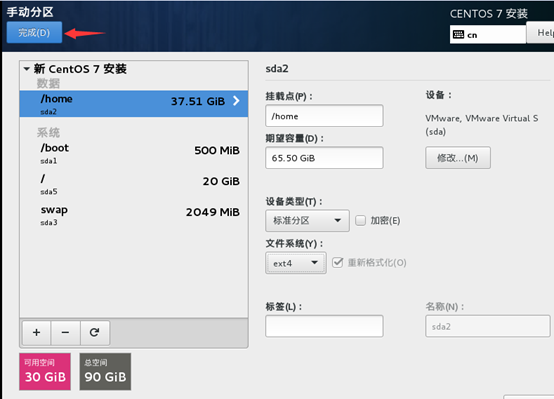Select the /boot sda1 partition
The height and width of the screenshot is (399, 554).
coord(134,153)
